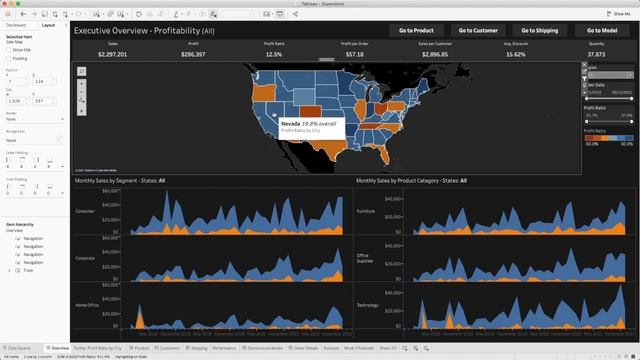Click the Consumer segment label
This screenshot has width=640, height=360.
[x=85, y=211]
